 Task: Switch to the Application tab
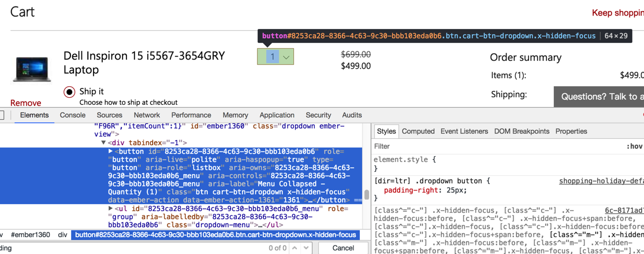pos(277,115)
